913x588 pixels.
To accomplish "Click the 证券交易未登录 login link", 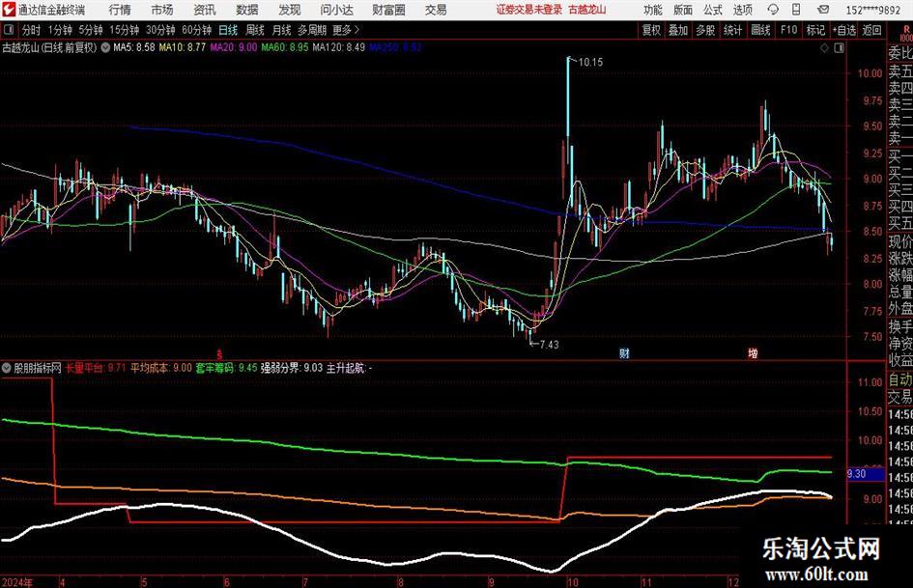I will click(529, 10).
